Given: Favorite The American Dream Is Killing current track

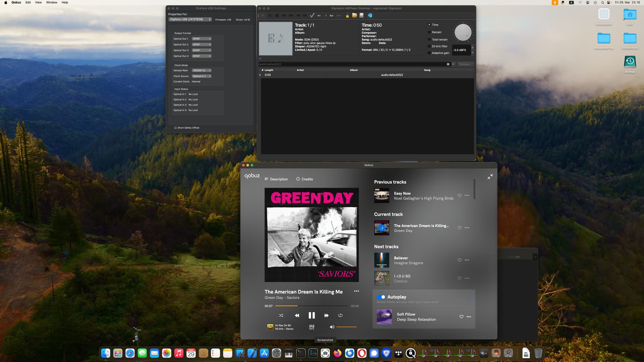Looking at the screenshot, I should coord(460,228).
